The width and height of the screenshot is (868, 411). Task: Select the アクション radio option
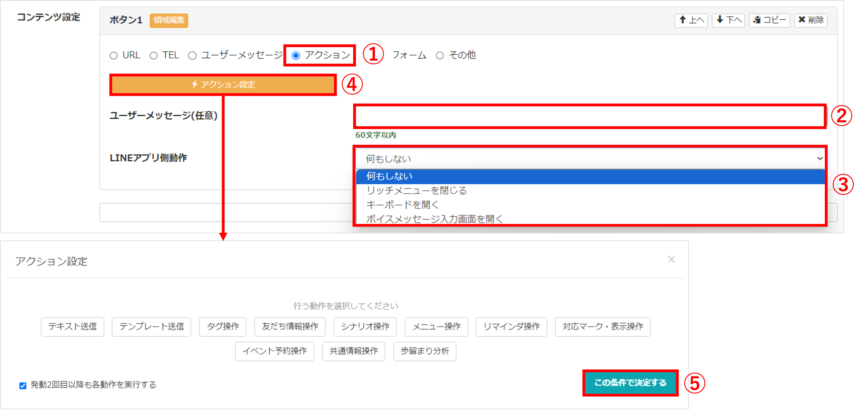296,56
